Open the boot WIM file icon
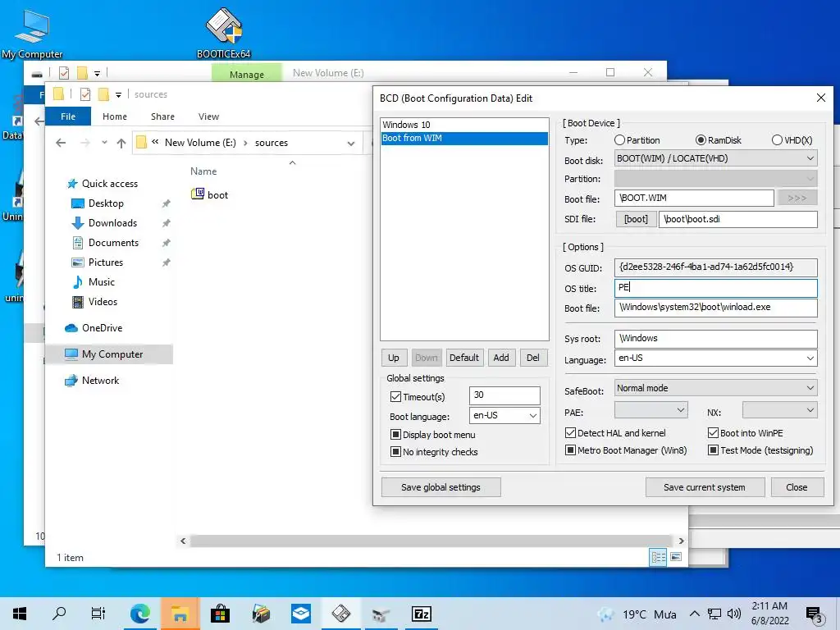The height and width of the screenshot is (630, 840). 198,194
